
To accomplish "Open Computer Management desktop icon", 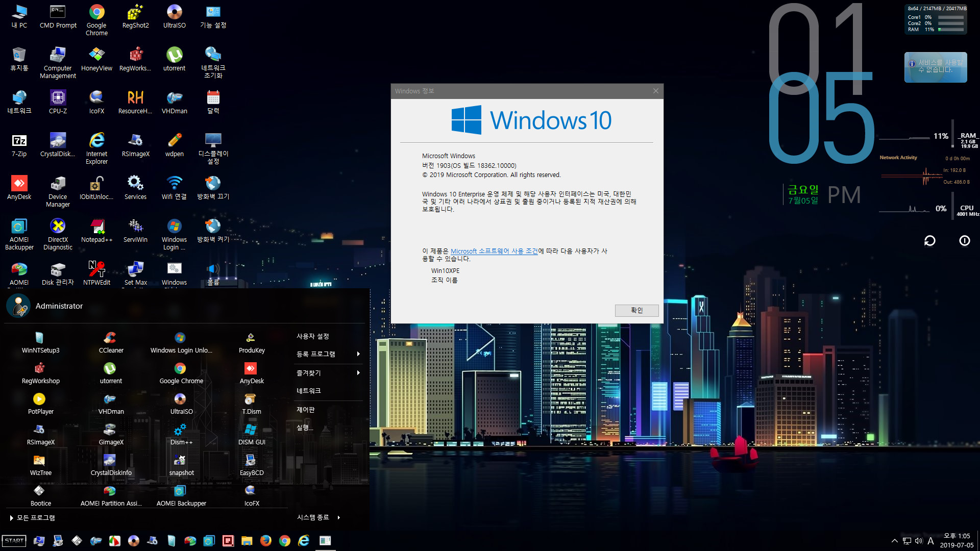I will point(58,63).
